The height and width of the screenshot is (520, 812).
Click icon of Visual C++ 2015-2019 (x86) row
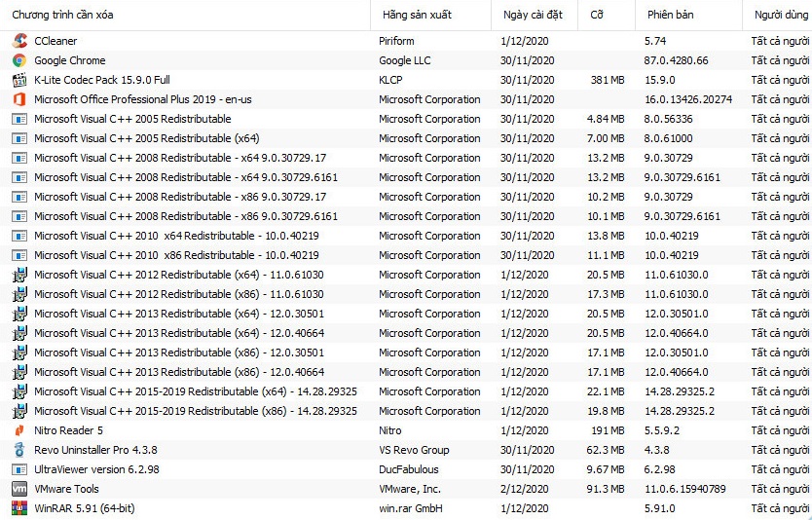(x=19, y=411)
